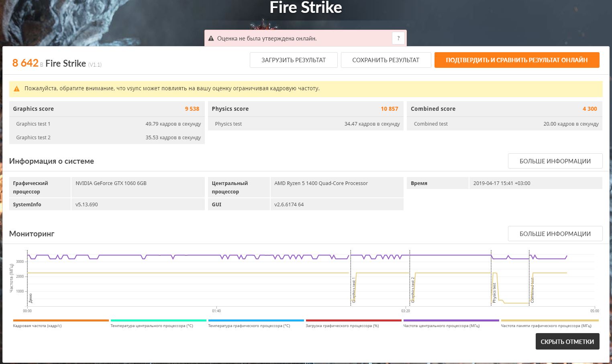Viewport: 612px width, 364px height.
Task: Click the Combined score value 4 300
Action: pos(590,109)
